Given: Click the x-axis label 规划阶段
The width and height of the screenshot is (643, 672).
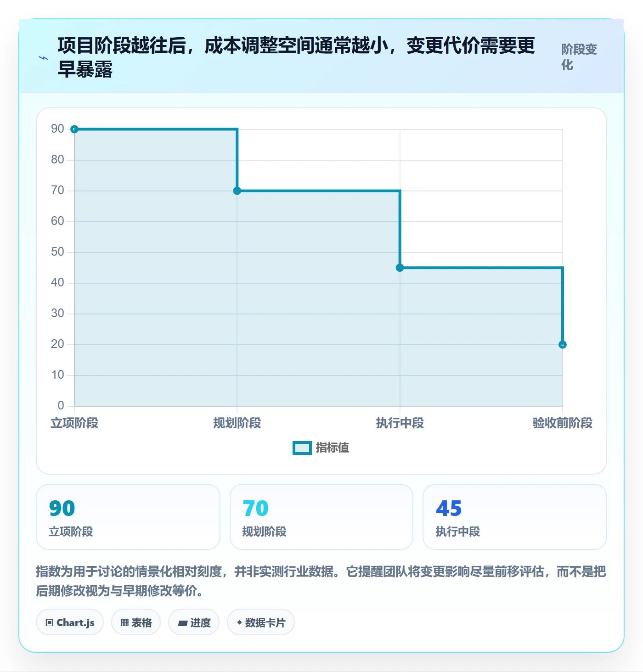Looking at the screenshot, I should [237, 423].
